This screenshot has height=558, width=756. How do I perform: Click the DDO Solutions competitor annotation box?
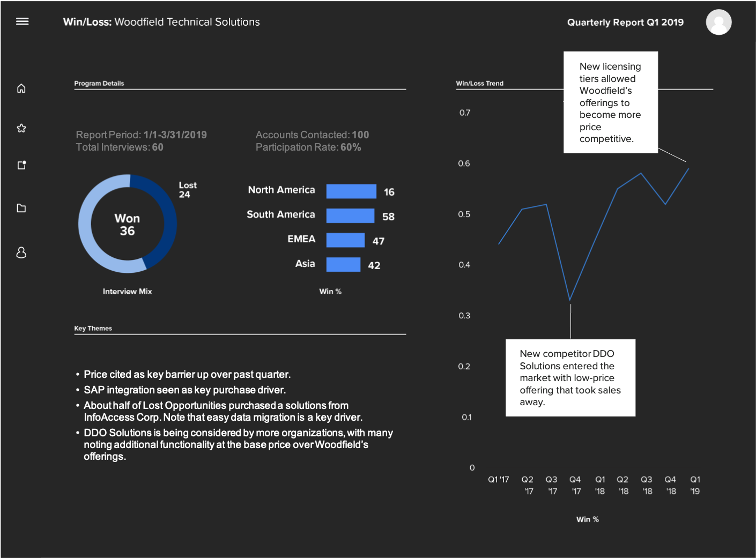tap(570, 378)
